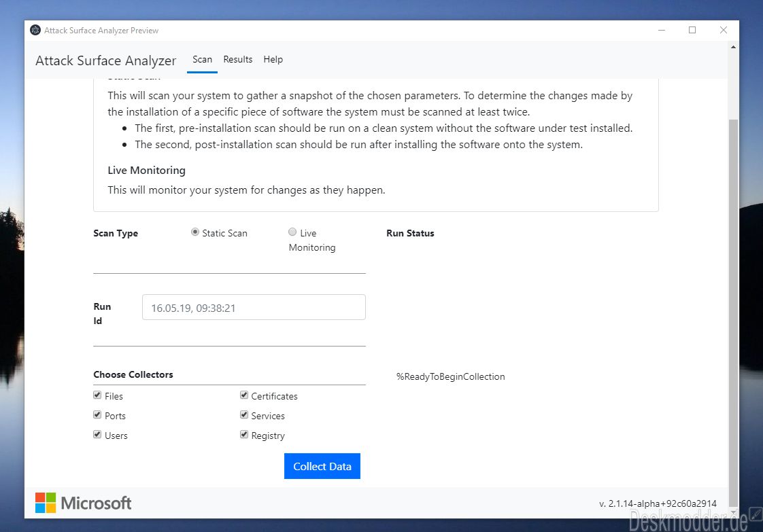763x532 pixels.
Task: Click the Scan Type label
Action: point(116,234)
